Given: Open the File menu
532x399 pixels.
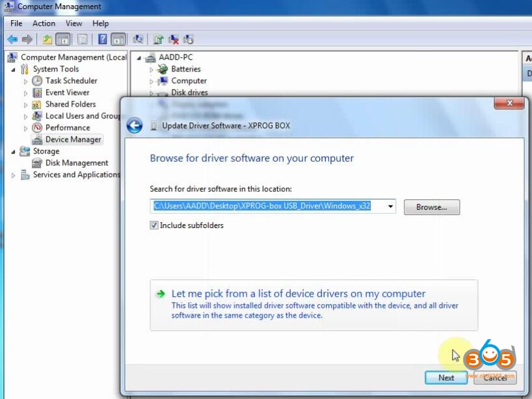Looking at the screenshot, I should (x=16, y=23).
